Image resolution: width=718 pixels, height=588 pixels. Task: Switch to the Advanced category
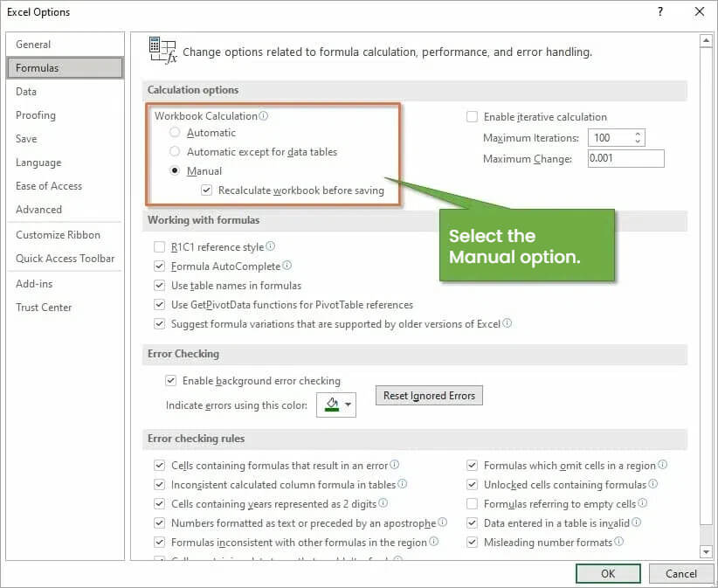tap(38, 210)
